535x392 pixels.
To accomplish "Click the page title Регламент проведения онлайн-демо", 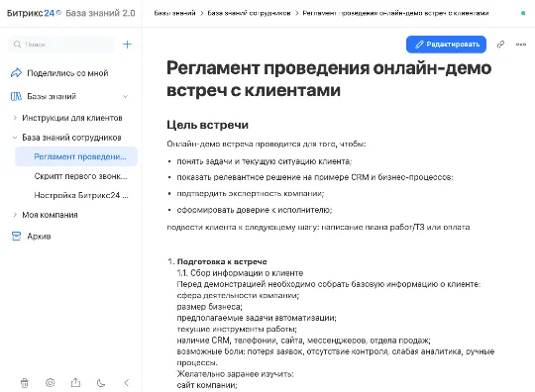I will coord(329,79).
